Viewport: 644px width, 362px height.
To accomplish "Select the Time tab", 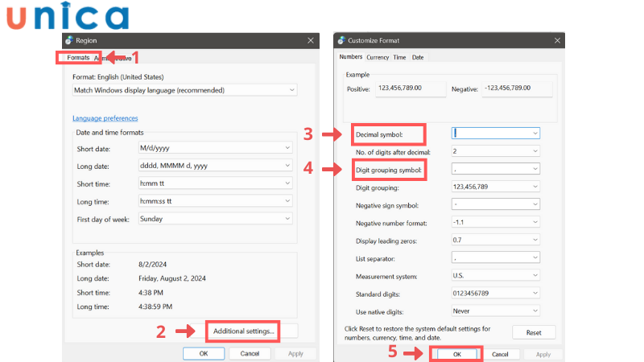I will [x=399, y=57].
